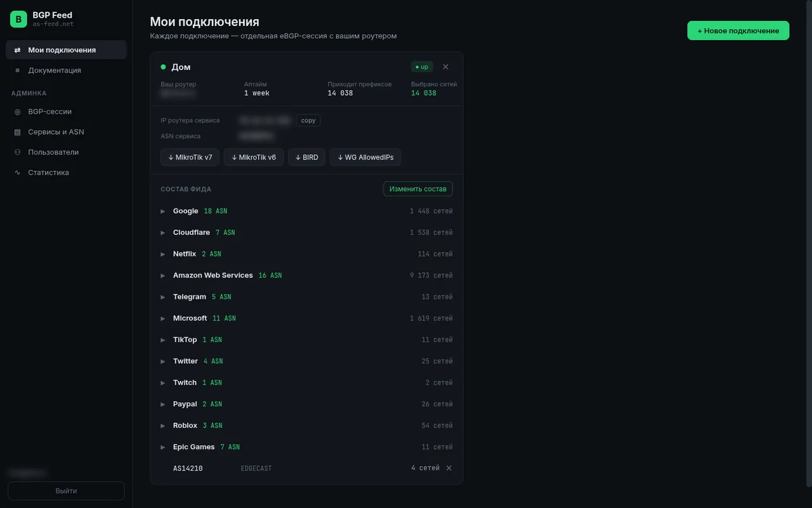Download the WG AllowedIPs list
The height and width of the screenshot is (508, 812).
pos(365,157)
